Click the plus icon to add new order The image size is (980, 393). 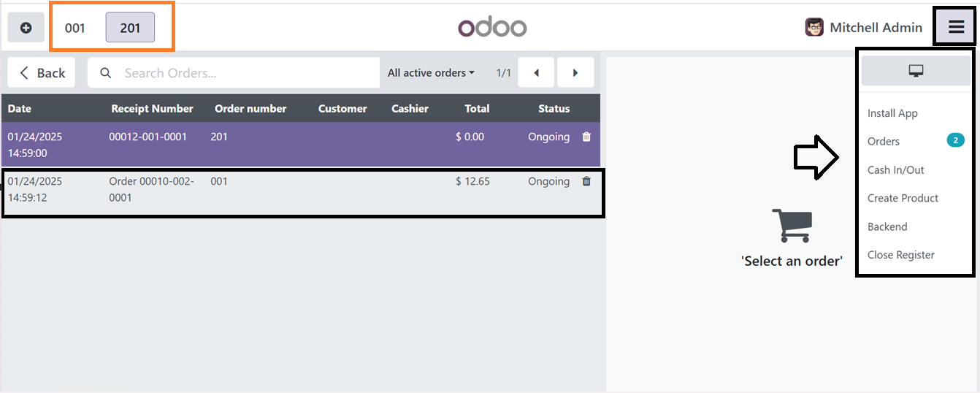tap(26, 28)
